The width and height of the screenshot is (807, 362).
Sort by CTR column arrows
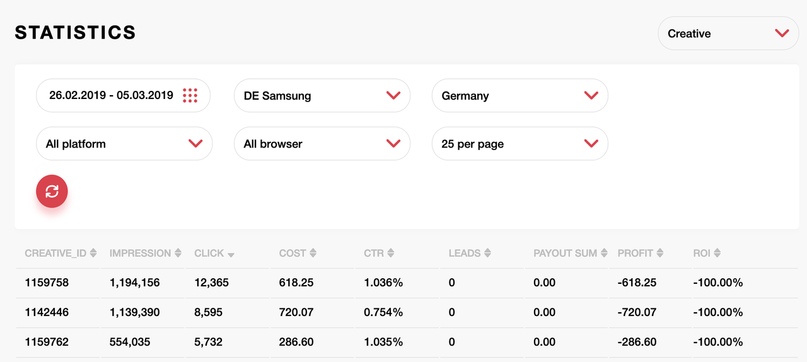391,253
